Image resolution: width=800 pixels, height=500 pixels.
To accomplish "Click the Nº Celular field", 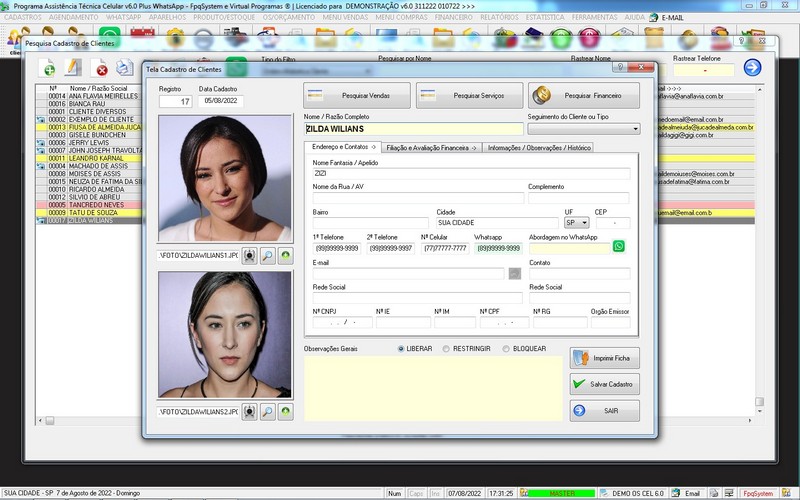I will [x=445, y=248].
